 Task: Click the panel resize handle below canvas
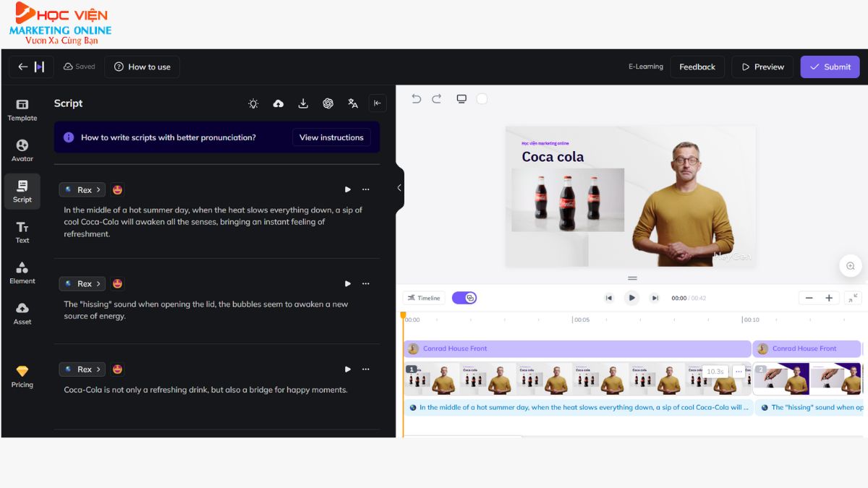coord(632,278)
